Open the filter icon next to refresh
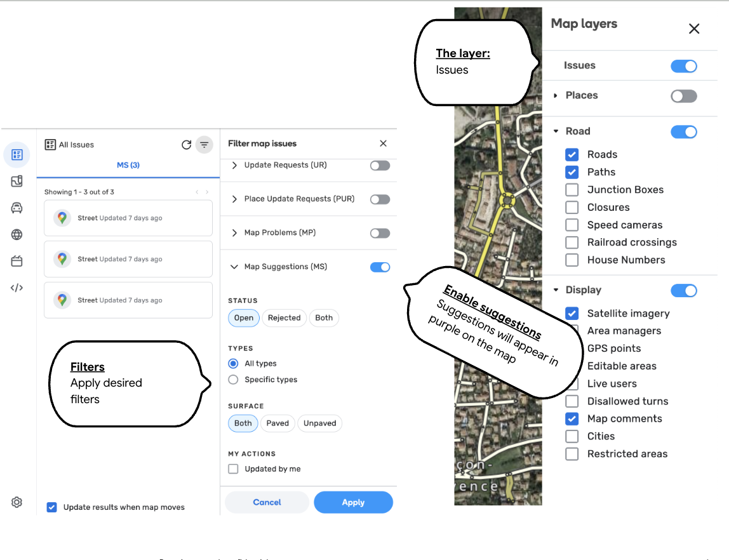The height and width of the screenshot is (560, 729). click(x=204, y=145)
